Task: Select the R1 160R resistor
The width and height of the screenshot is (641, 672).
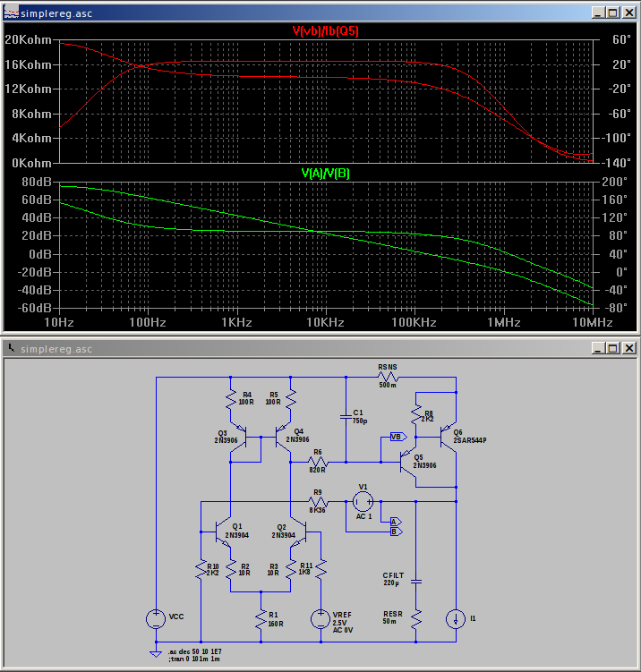Action: (x=261, y=619)
